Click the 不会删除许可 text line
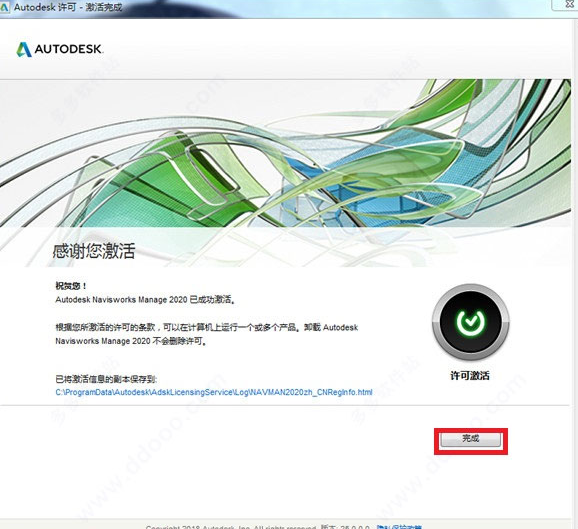The height and width of the screenshot is (529, 578). coord(131,341)
